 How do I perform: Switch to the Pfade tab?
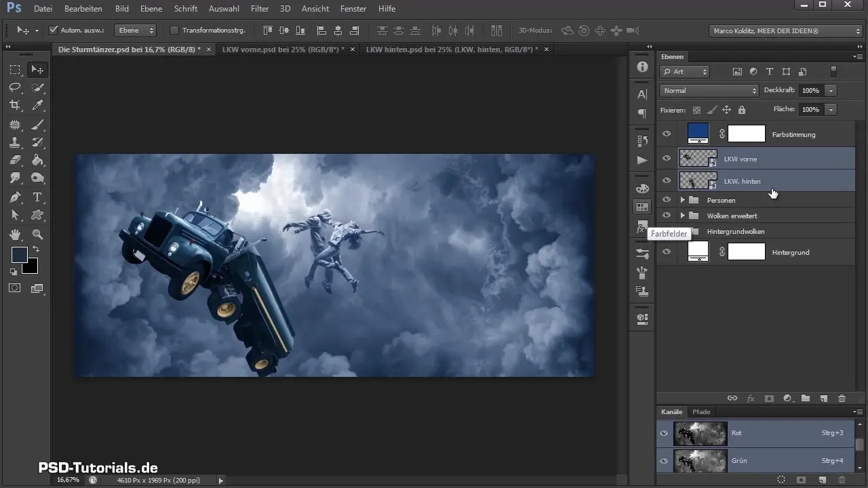point(701,412)
